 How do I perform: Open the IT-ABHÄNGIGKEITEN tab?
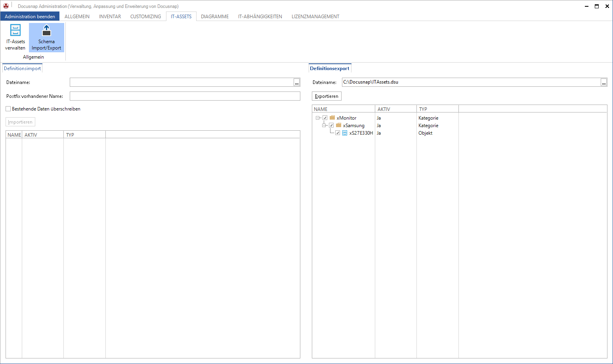(x=260, y=17)
